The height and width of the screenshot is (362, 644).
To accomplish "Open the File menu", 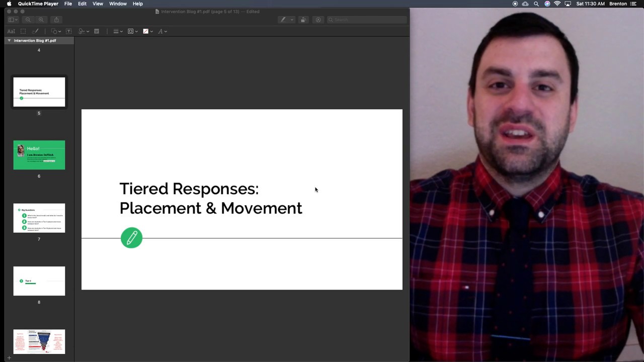I will [x=68, y=4].
